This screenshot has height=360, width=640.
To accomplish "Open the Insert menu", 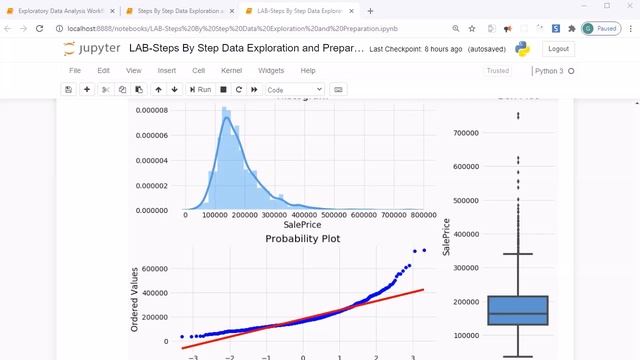I will click(167, 71).
